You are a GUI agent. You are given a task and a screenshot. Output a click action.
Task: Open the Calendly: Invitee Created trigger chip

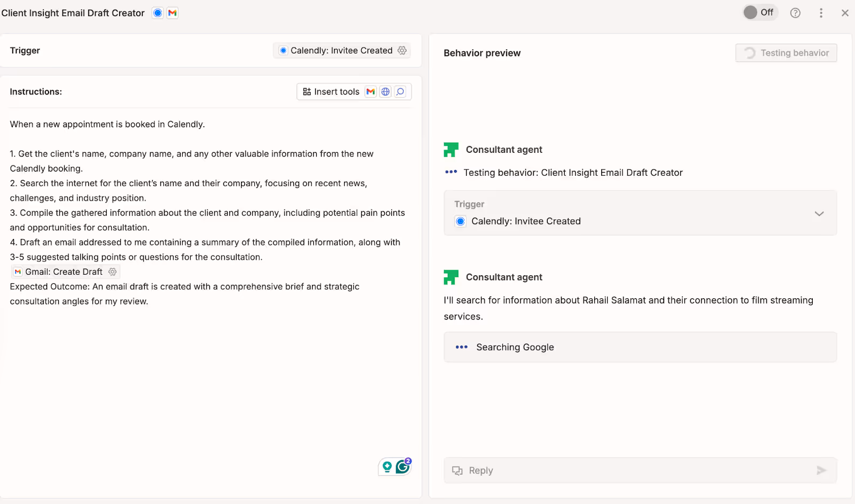pyautogui.click(x=341, y=50)
